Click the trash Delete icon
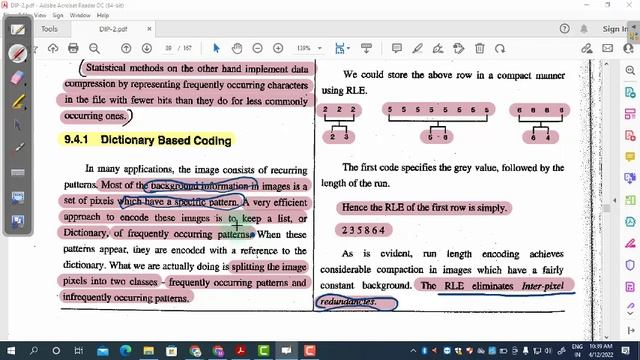This screenshot has height=360, width=640. coord(480,48)
